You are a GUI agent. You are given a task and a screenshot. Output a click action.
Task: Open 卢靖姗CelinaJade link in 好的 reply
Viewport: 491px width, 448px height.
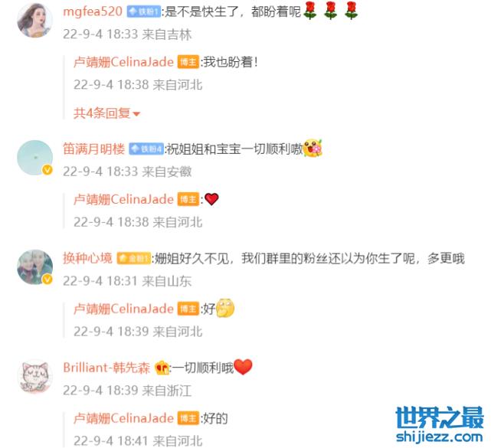(x=123, y=418)
